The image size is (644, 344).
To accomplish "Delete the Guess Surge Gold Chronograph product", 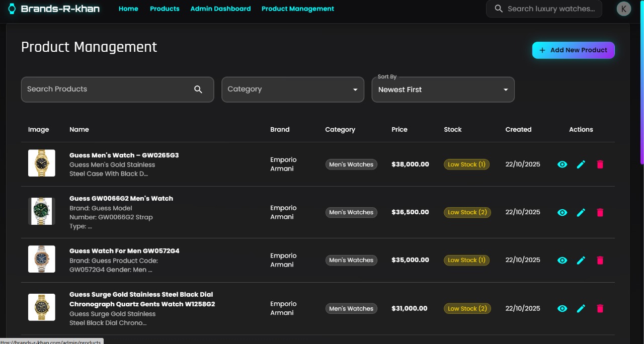I will [600, 308].
